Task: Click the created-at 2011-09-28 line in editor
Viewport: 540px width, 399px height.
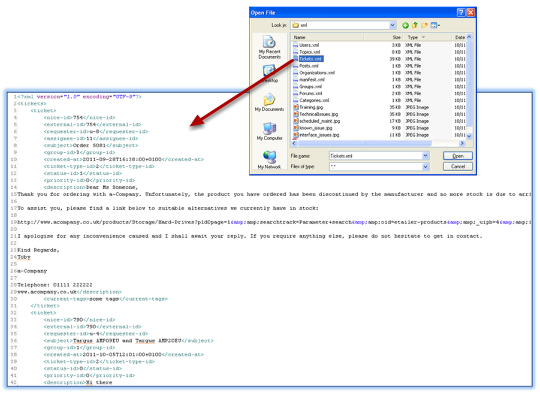Action: coord(124,159)
